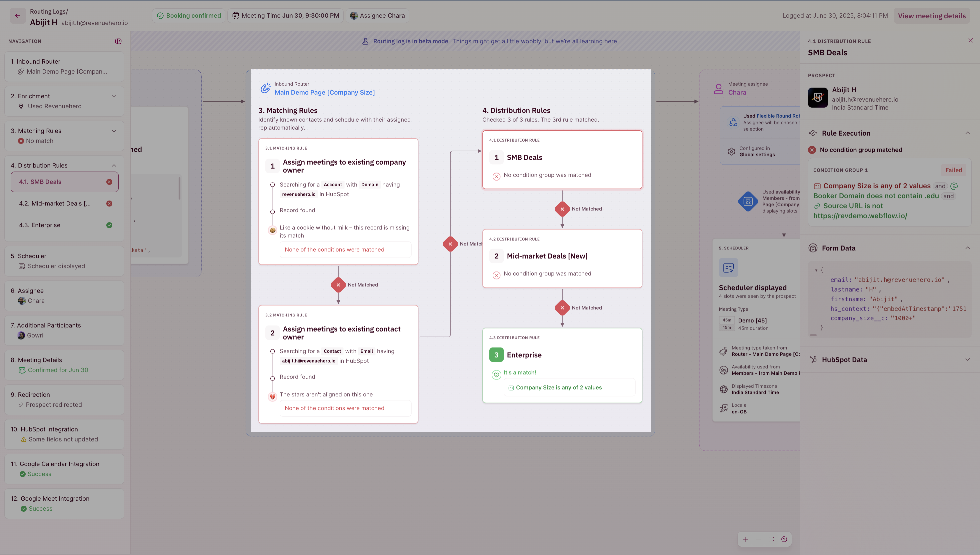Click the Global settings gear icon

pyautogui.click(x=731, y=151)
